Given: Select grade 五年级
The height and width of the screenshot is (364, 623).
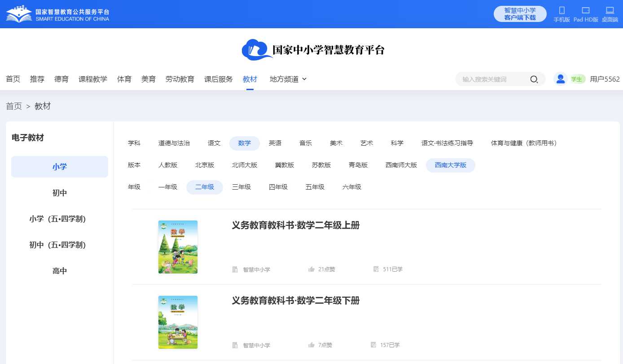Looking at the screenshot, I should click(315, 187).
